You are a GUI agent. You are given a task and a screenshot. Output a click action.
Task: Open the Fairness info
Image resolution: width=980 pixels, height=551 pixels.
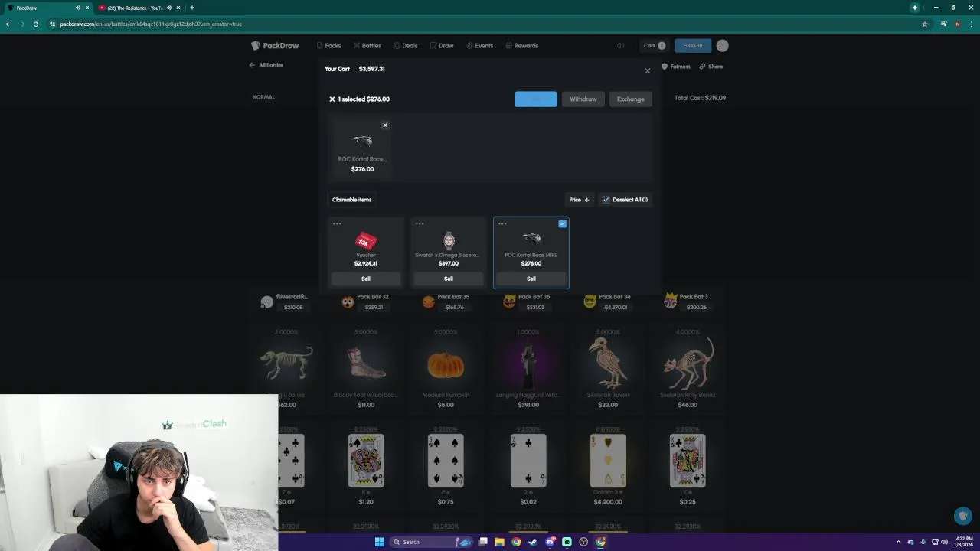(676, 67)
